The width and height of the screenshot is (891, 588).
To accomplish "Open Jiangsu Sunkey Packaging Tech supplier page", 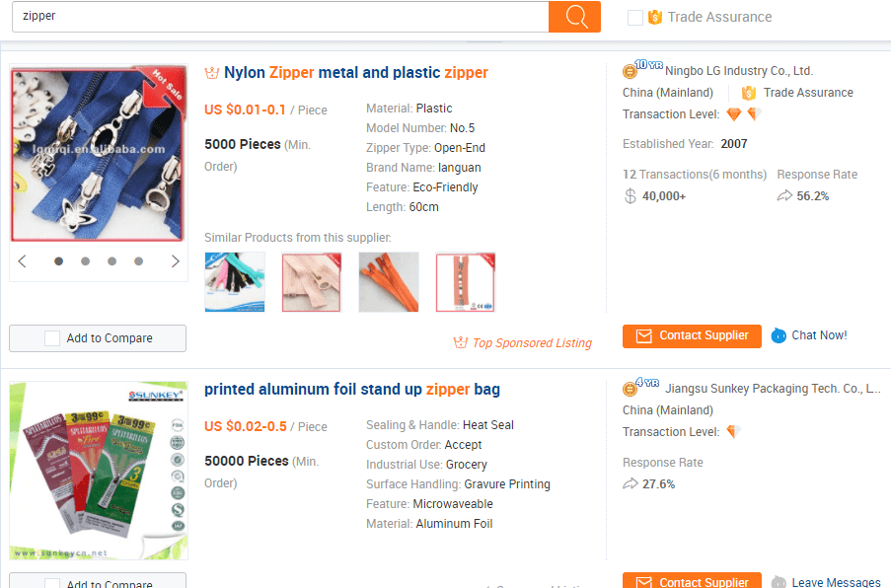I will click(773, 389).
